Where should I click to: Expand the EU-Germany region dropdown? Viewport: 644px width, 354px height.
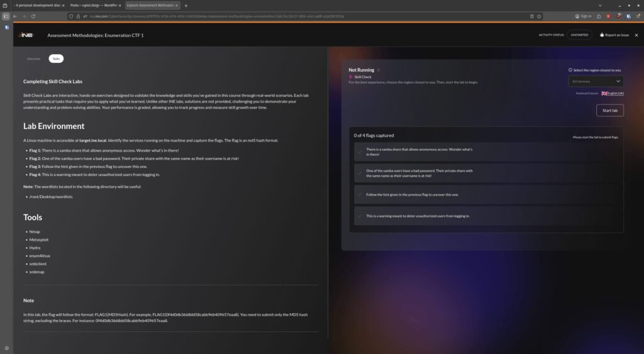(596, 81)
